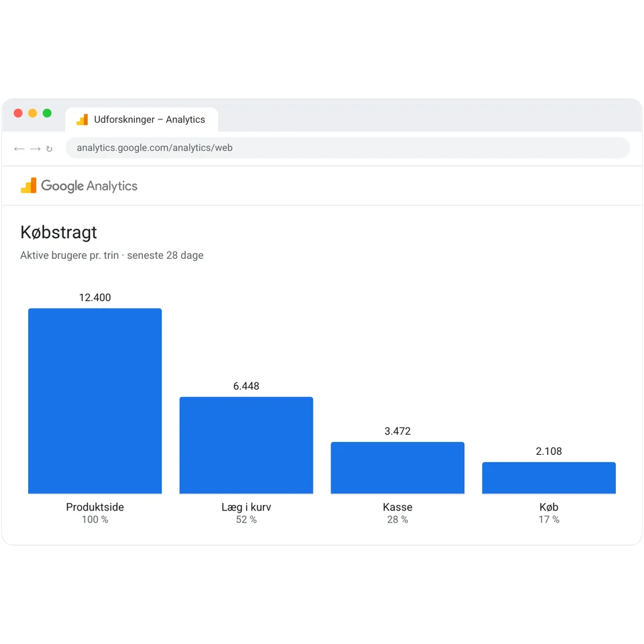Select the Udforskninger – Analytics tab
The width and height of the screenshot is (644, 644).
(x=142, y=119)
